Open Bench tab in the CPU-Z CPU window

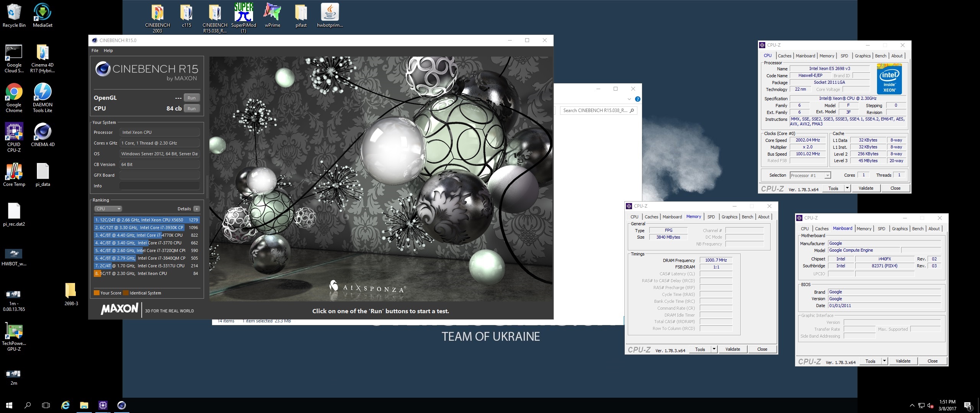click(x=880, y=56)
